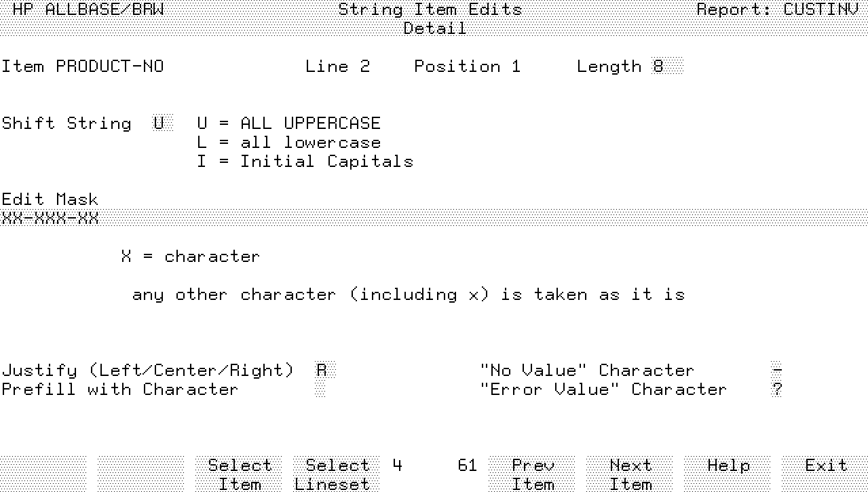Click the Item PRODUCT-NO label

(83, 67)
